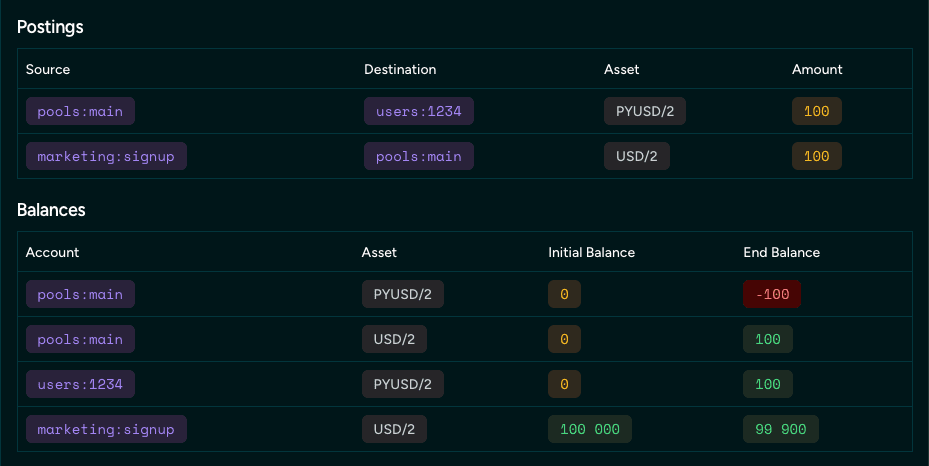
Task: Open users:1234 destination in Postings table
Action: tap(418, 111)
